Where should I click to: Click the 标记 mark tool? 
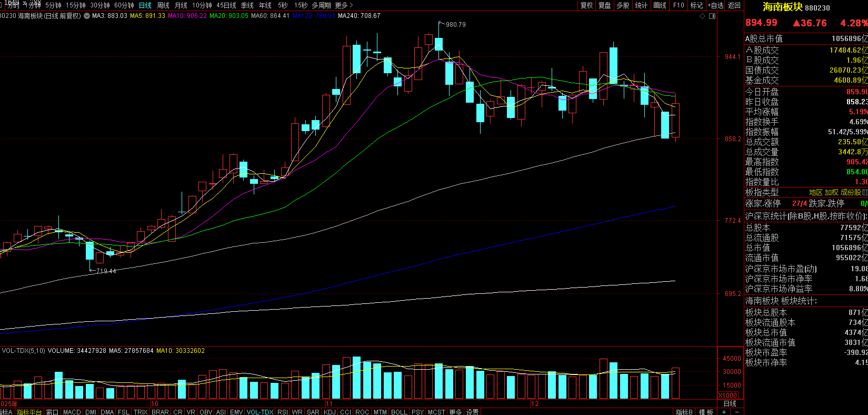pyautogui.click(x=696, y=5)
